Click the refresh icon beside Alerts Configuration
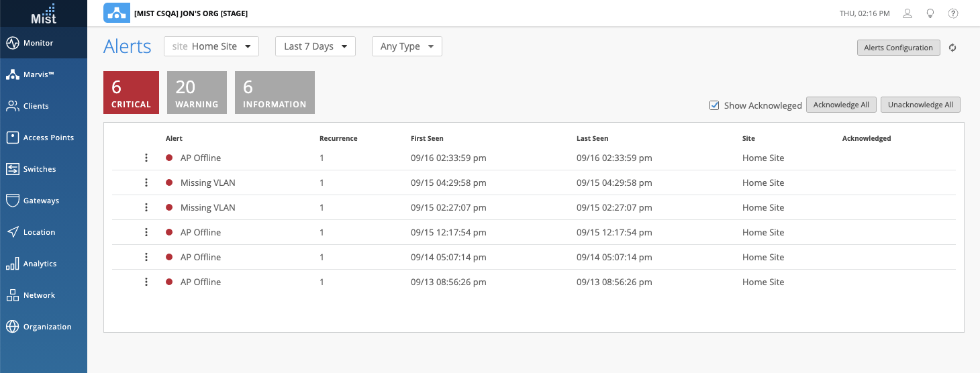Viewport: 980px width, 373px height. click(x=952, y=48)
